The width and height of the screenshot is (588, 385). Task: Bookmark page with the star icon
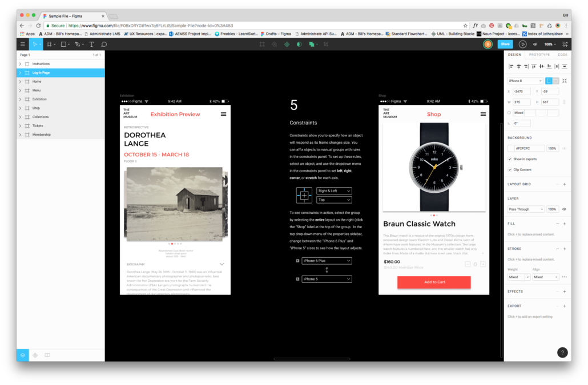[465, 26]
